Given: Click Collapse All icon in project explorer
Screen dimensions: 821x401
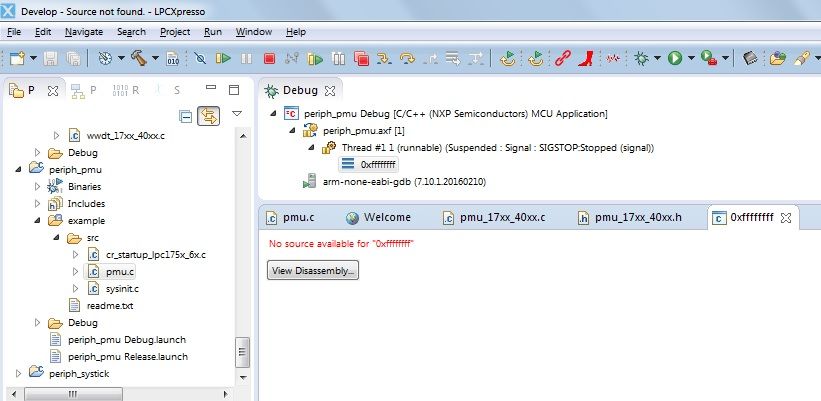Looking at the screenshot, I should tap(185, 116).
